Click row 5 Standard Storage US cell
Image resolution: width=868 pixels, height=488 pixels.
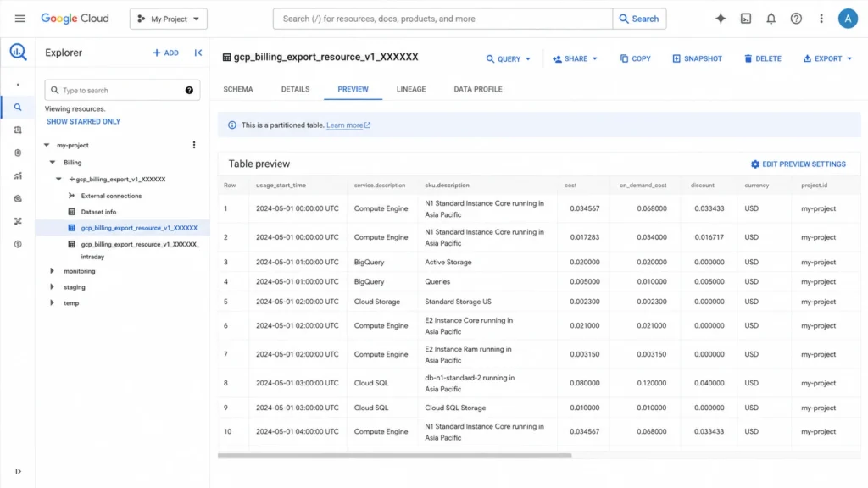click(x=458, y=302)
